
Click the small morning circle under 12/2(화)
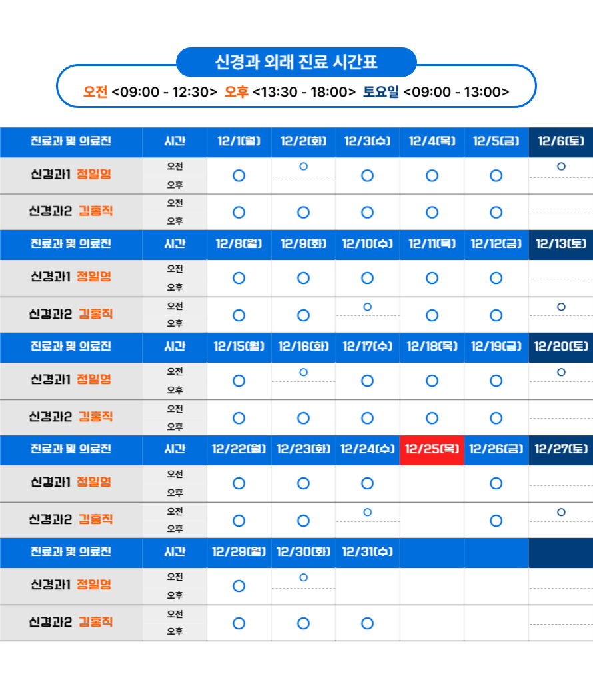(303, 167)
